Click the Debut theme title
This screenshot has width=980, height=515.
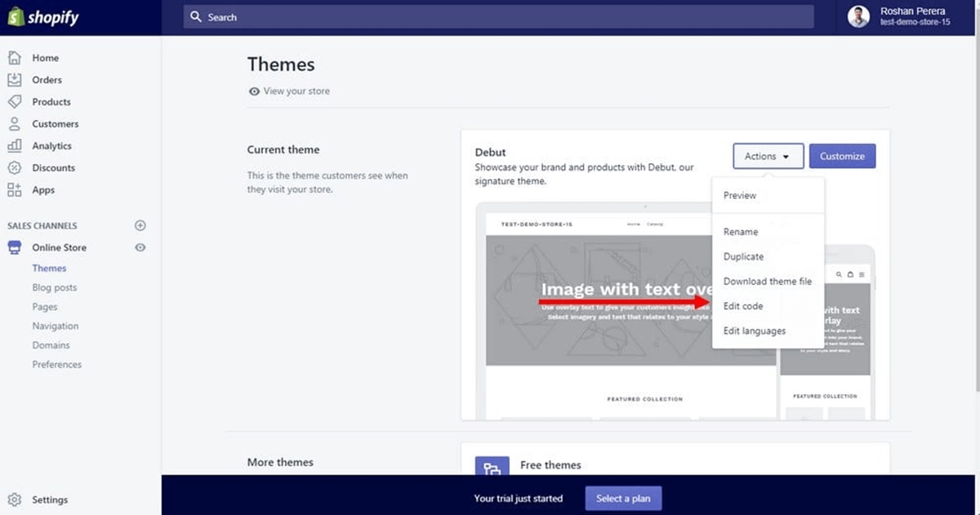(491, 153)
